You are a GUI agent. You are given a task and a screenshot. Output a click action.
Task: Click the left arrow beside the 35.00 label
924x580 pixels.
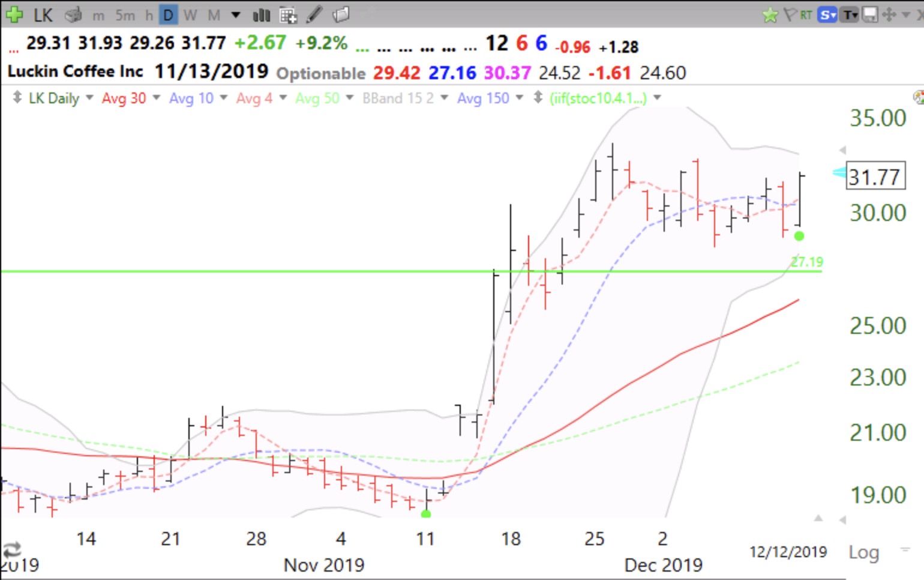pos(842,150)
